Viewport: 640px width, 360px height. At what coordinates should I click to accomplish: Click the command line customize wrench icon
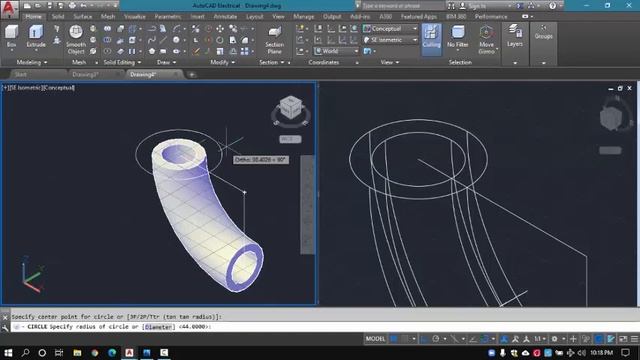[x=5, y=327]
